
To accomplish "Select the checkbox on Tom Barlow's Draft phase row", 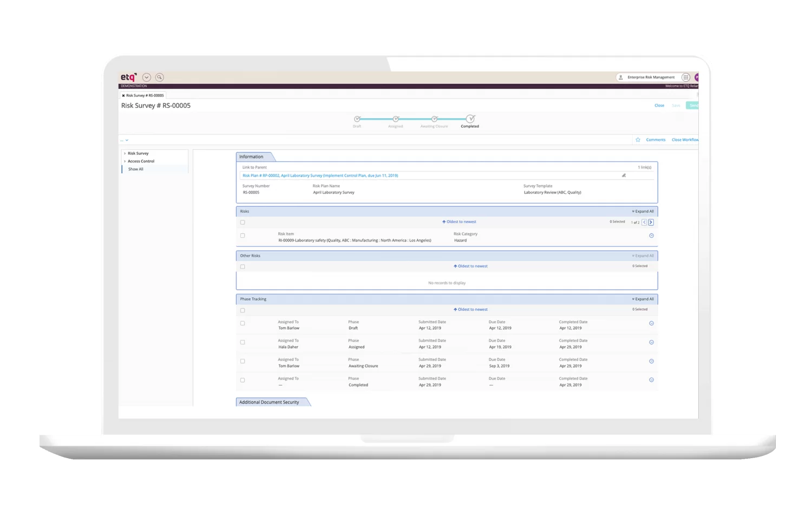I will (243, 323).
